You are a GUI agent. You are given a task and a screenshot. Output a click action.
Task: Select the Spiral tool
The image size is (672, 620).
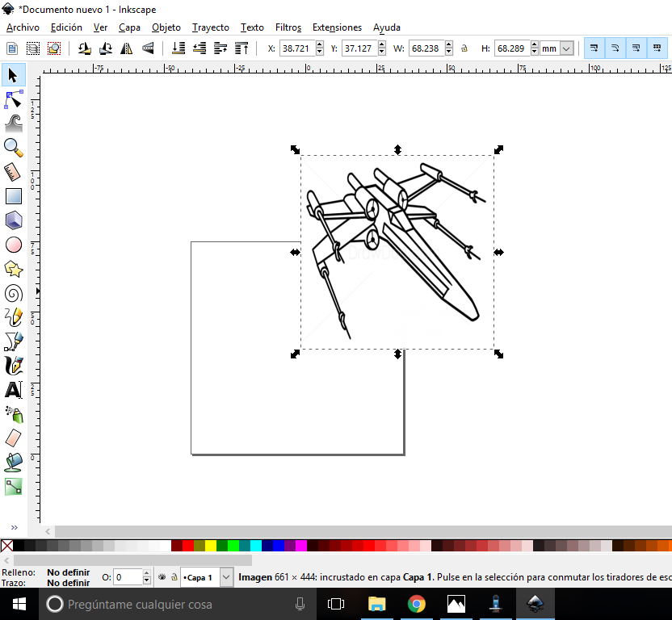[x=13, y=294]
